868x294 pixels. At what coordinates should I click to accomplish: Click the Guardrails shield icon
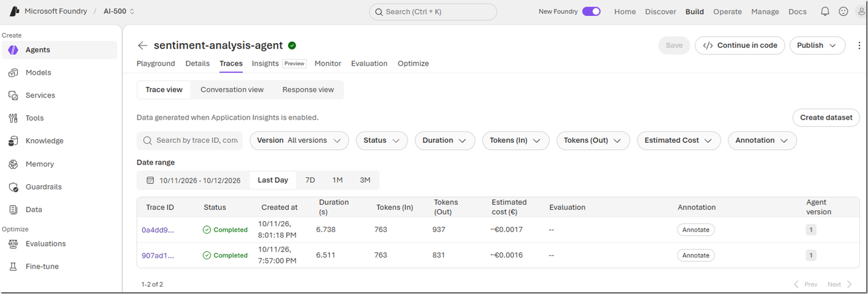coord(13,187)
